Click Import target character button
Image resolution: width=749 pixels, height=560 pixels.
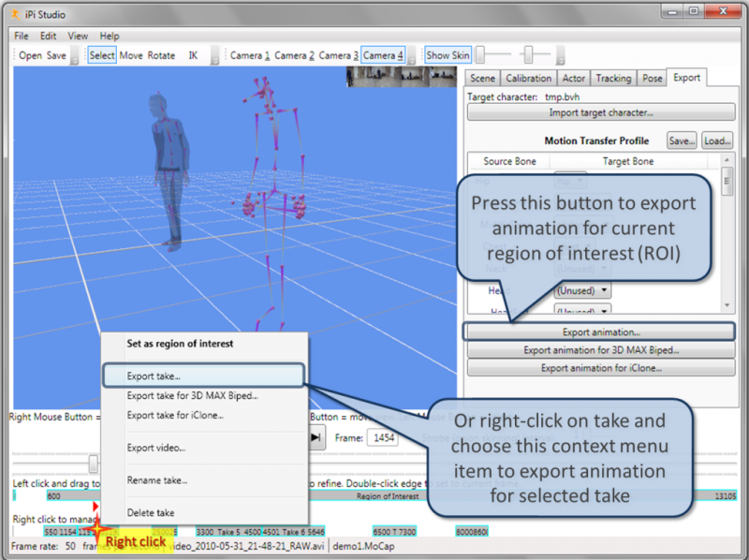(x=601, y=112)
